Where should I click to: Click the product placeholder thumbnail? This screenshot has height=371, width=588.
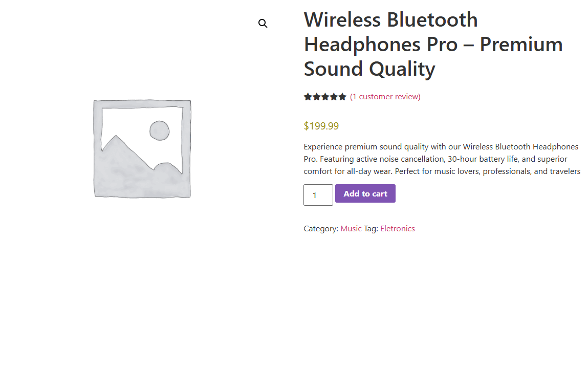click(142, 148)
